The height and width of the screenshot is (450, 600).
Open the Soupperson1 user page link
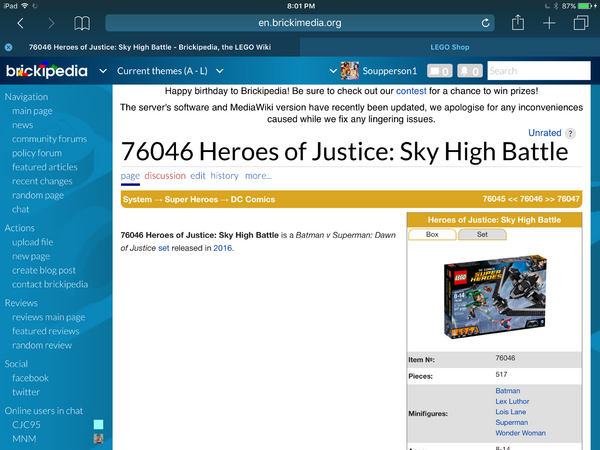click(390, 71)
